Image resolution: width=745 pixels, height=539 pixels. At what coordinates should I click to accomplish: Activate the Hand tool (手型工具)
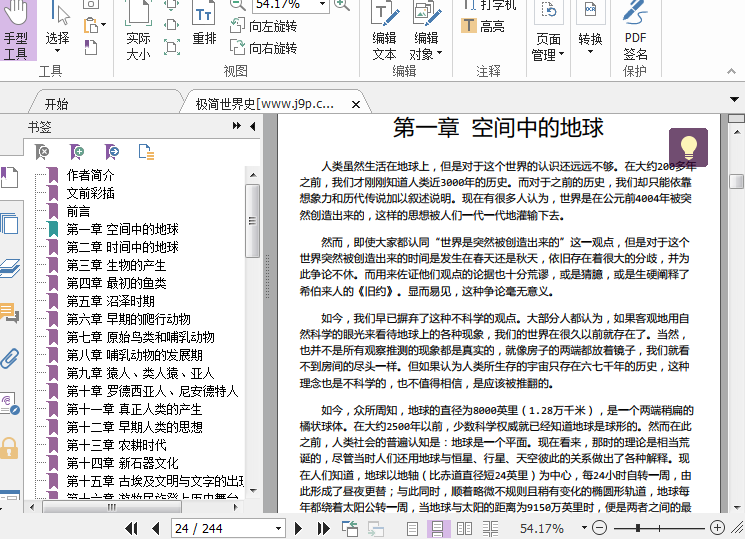pos(18,30)
